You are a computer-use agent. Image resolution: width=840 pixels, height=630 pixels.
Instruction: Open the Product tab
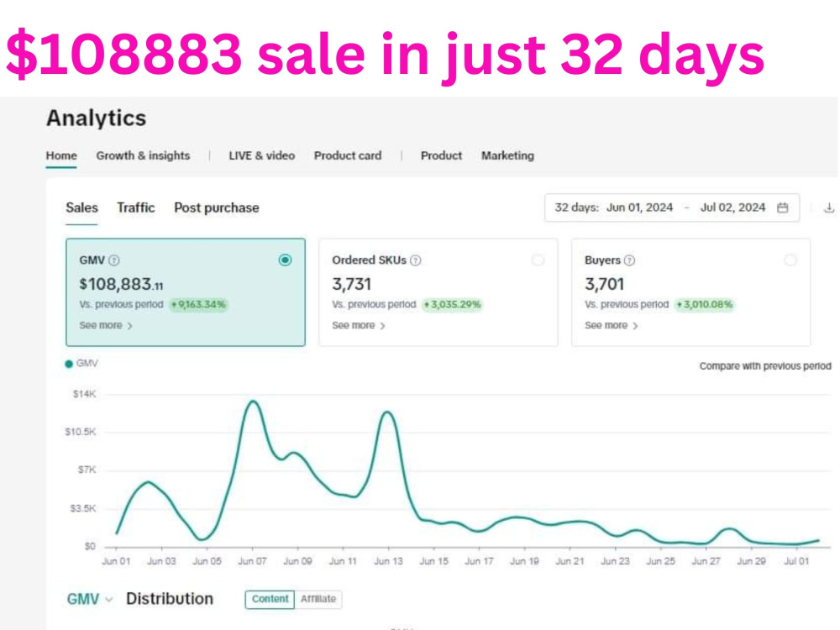(441, 155)
